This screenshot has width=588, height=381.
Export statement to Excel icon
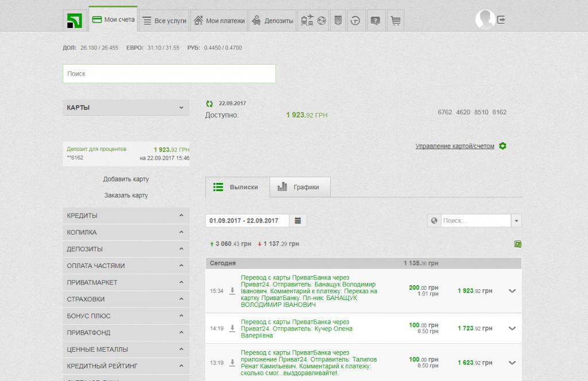tap(517, 244)
